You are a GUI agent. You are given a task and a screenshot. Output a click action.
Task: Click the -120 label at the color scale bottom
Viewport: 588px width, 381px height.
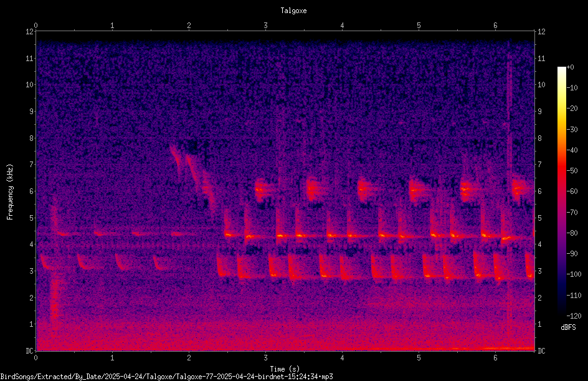click(574, 316)
